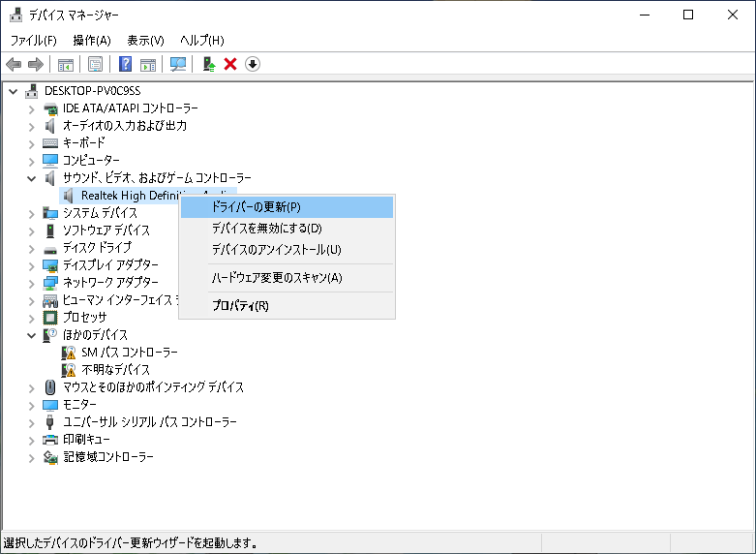Click the ネットワーク アダプター icon
This screenshot has width=756, height=554.
50,283
